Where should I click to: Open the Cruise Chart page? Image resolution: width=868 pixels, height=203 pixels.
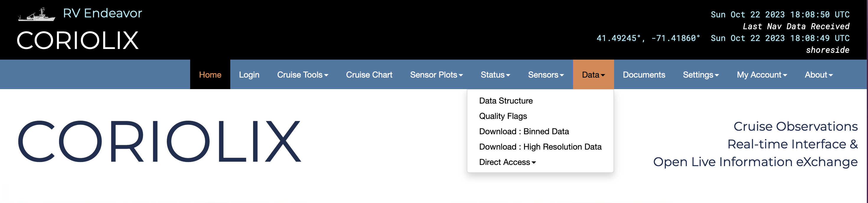click(369, 75)
